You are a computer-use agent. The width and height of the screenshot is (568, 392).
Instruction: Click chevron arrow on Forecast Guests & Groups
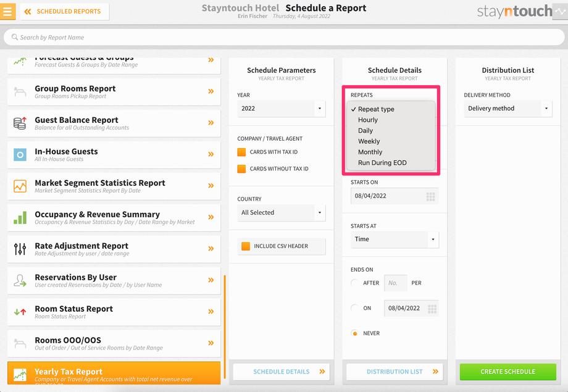(211, 60)
